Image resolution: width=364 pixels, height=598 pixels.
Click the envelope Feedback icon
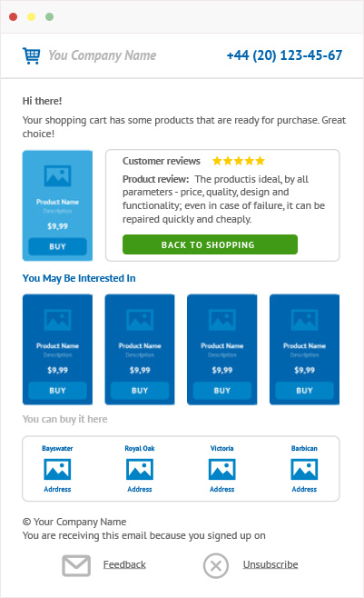point(76,565)
